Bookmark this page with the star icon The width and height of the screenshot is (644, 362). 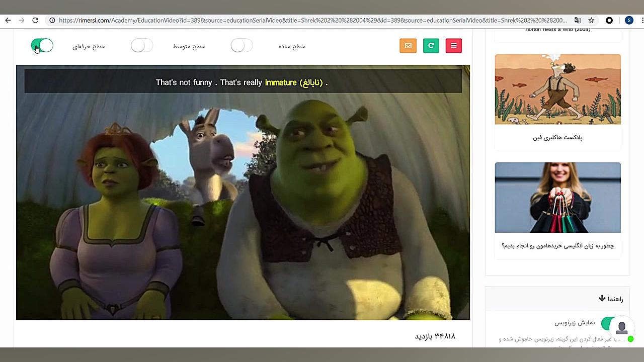point(592,21)
